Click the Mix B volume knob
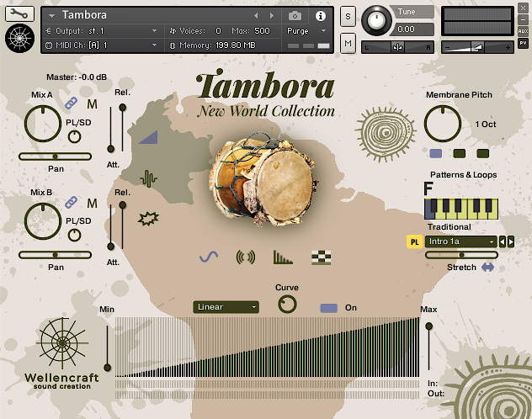 click(x=43, y=221)
